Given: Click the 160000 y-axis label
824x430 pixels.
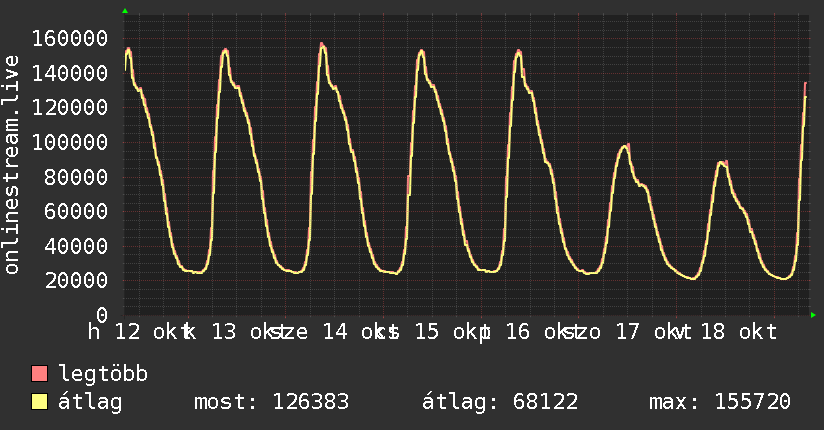Looking at the screenshot, I should click(70, 38).
